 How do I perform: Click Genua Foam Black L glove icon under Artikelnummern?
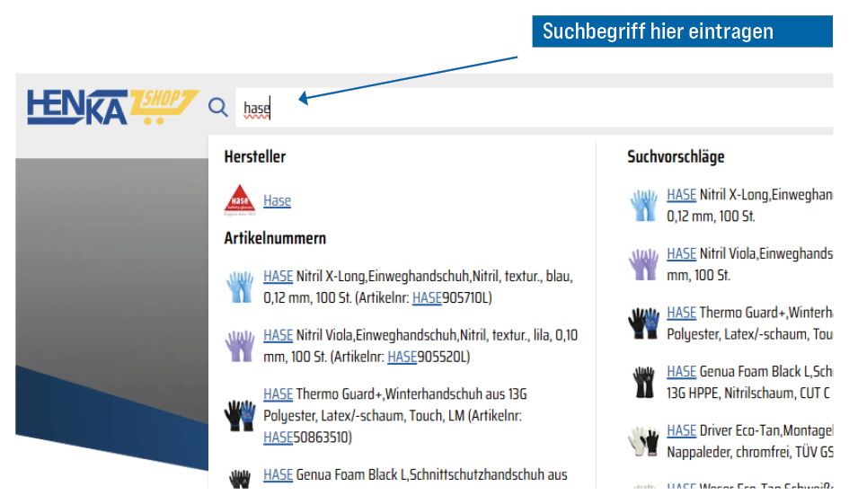(240, 479)
